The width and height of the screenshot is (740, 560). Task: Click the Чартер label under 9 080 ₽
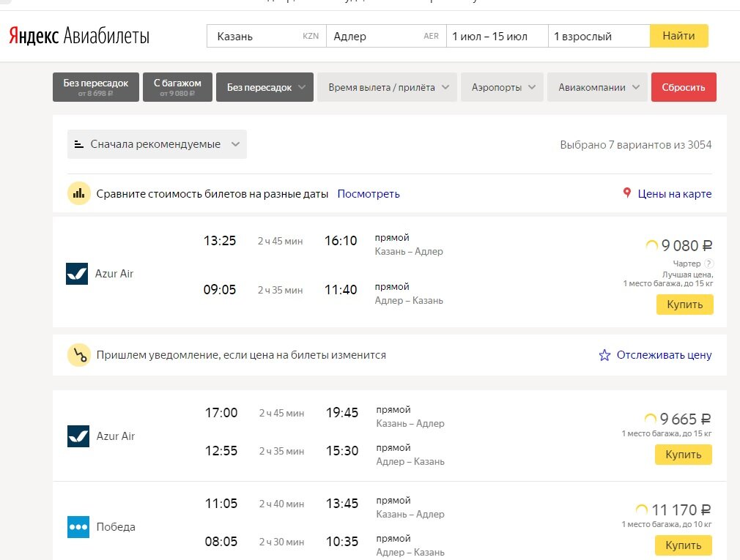pos(687,264)
